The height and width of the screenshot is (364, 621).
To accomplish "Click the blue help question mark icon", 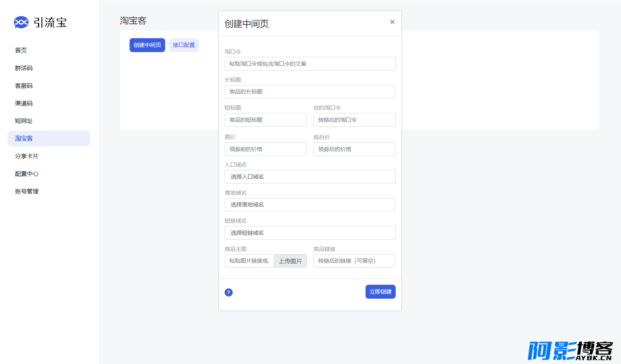I will 228,292.
